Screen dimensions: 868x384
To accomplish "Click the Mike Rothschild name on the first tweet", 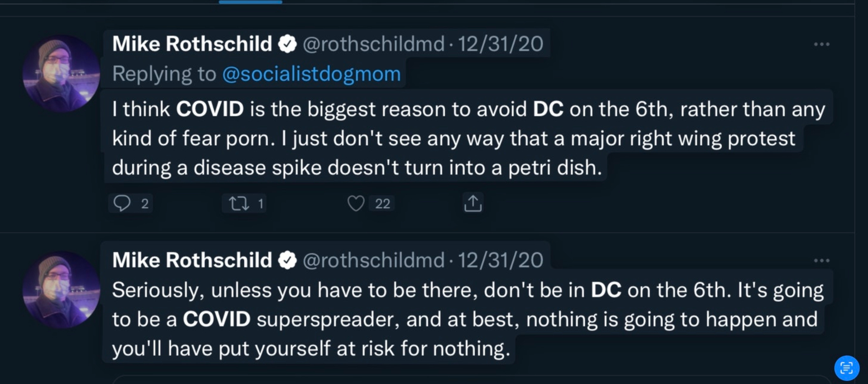I will [192, 44].
